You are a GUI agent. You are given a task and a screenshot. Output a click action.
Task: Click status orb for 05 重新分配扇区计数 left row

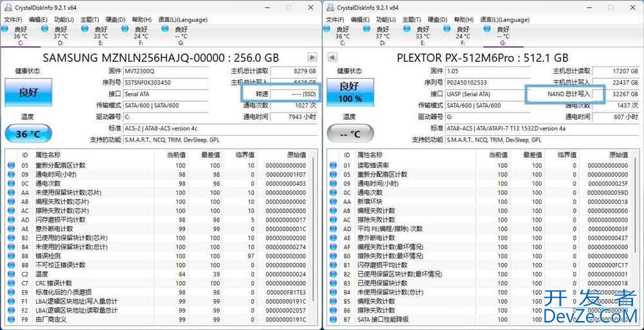11,166
